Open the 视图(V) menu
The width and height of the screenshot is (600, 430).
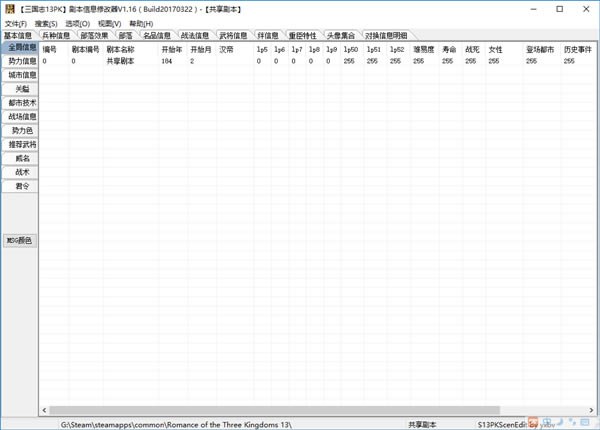tap(110, 23)
